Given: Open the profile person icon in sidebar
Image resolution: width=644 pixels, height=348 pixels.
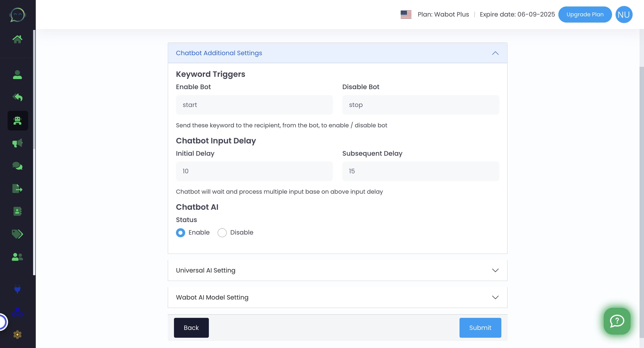Looking at the screenshot, I should (17, 75).
